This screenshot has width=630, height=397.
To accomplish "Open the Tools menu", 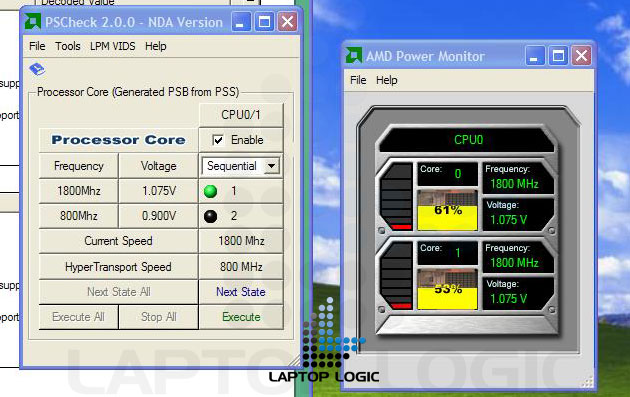I will (x=68, y=46).
